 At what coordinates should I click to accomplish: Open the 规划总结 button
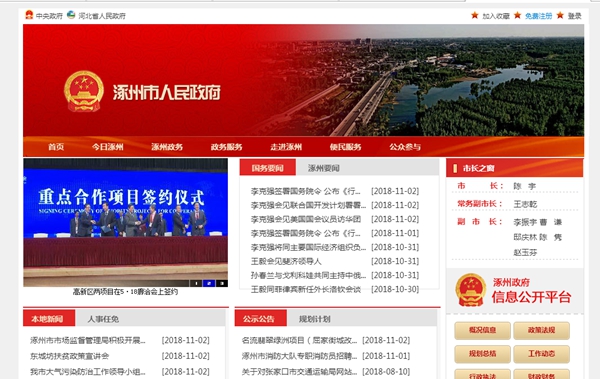(483, 354)
